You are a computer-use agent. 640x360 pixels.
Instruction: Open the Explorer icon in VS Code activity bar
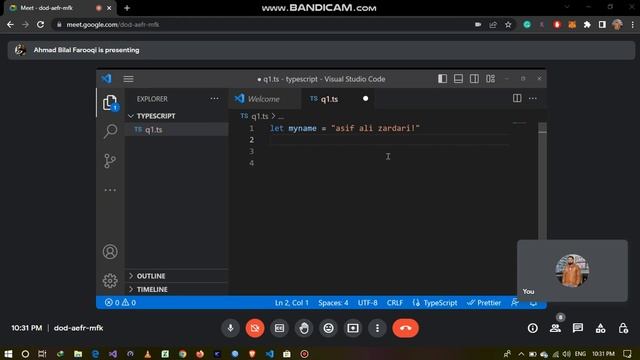tap(110, 102)
